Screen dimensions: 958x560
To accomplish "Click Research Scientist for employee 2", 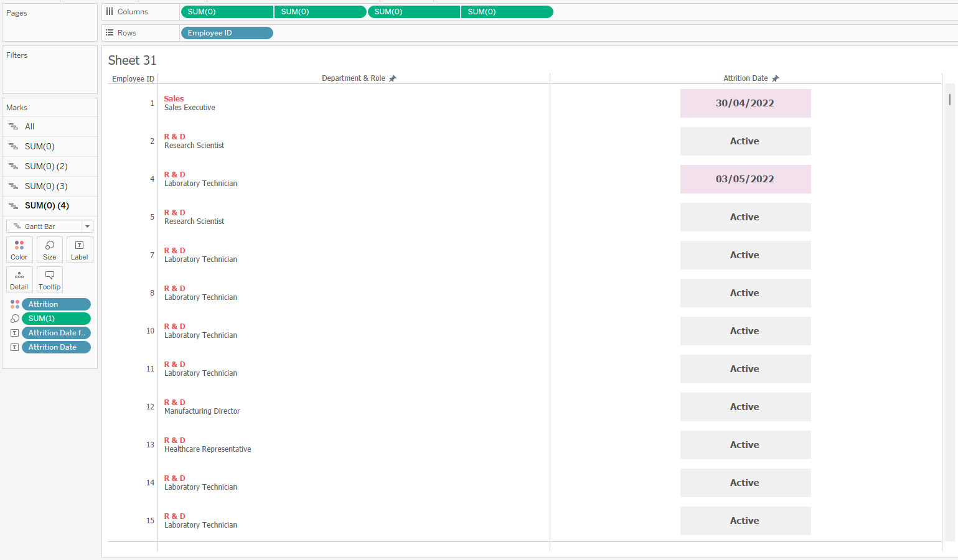I will pyautogui.click(x=194, y=146).
